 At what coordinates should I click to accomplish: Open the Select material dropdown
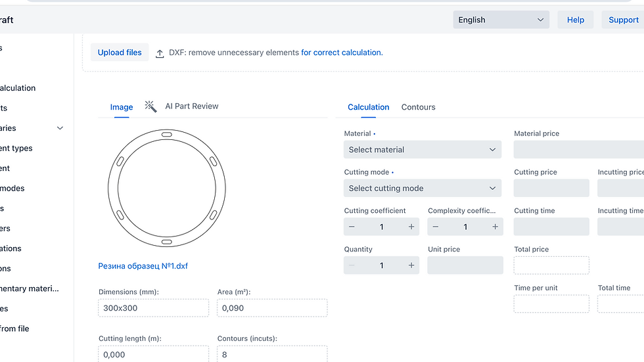pos(422,150)
